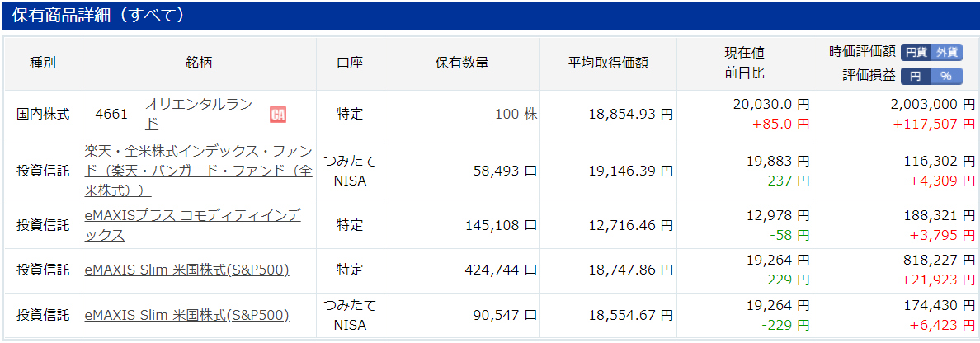Open eMAXISプラス コモディティインデックス link

[192, 226]
